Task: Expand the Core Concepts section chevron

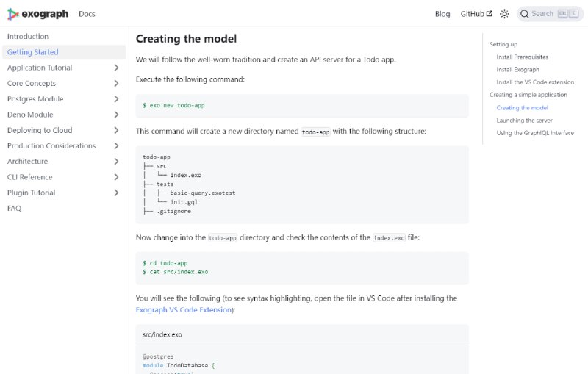Action: (116, 84)
